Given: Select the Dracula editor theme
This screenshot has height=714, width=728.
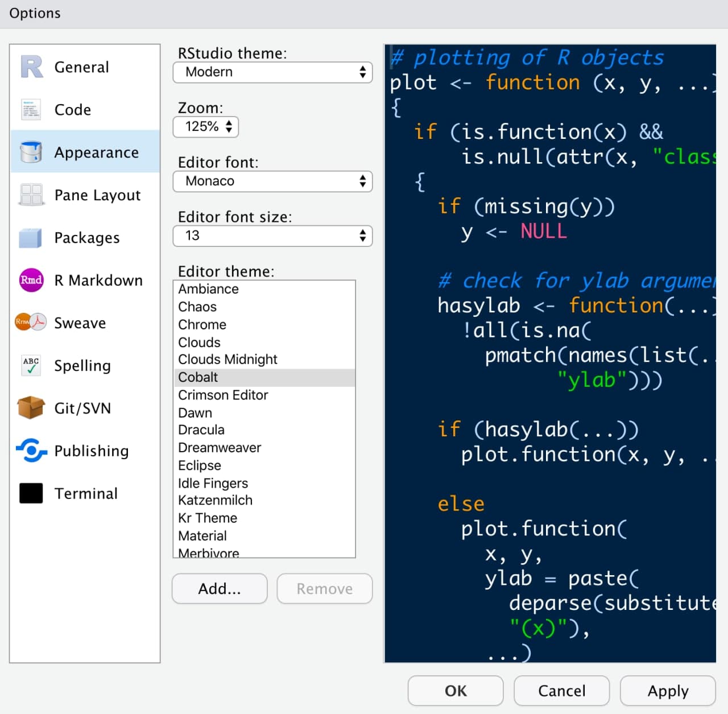Looking at the screenshot, I should [x=264, y=430].
